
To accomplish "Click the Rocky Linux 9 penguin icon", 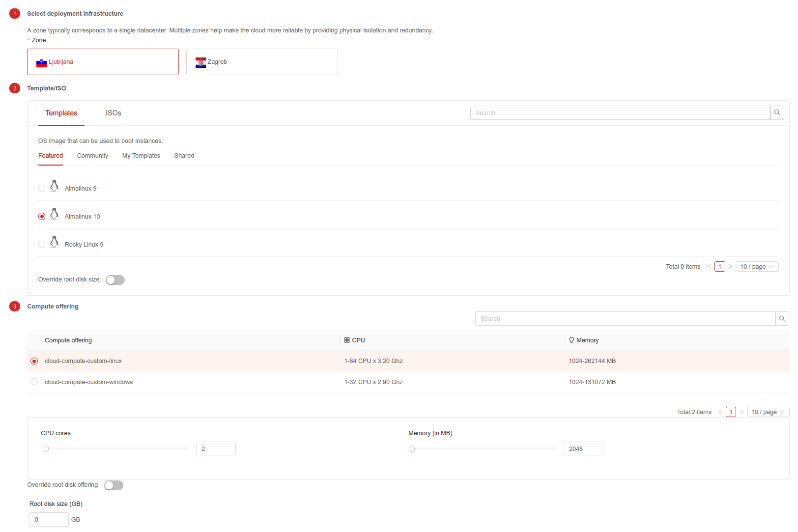I will (55, 243).
